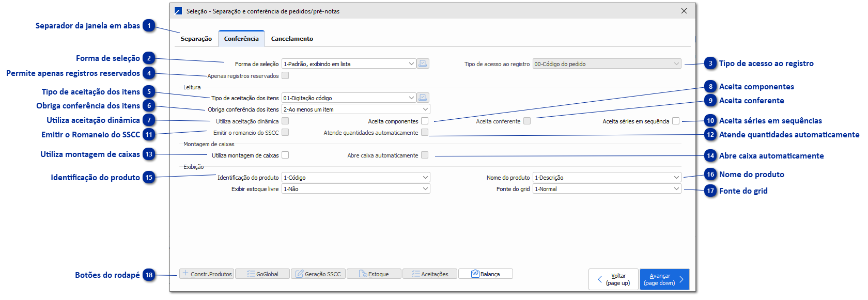The width and height of the screenshot is (868, 300).
Task: Open the Aceitações list button
Action: click(430, 274)
